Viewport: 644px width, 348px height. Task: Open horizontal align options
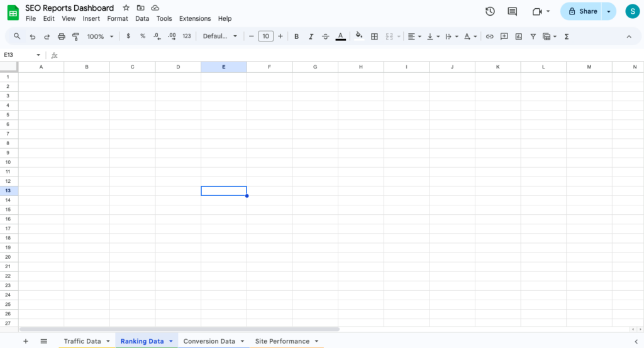point(414,36)
